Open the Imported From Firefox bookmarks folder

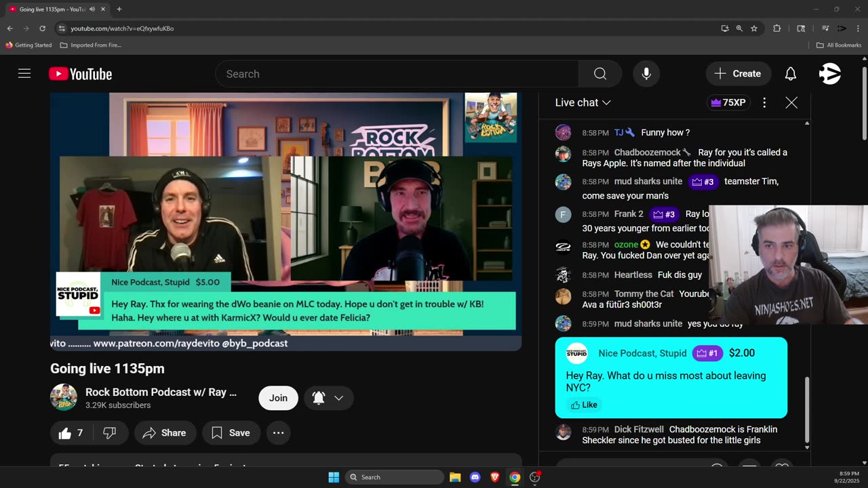coord(91,45)
